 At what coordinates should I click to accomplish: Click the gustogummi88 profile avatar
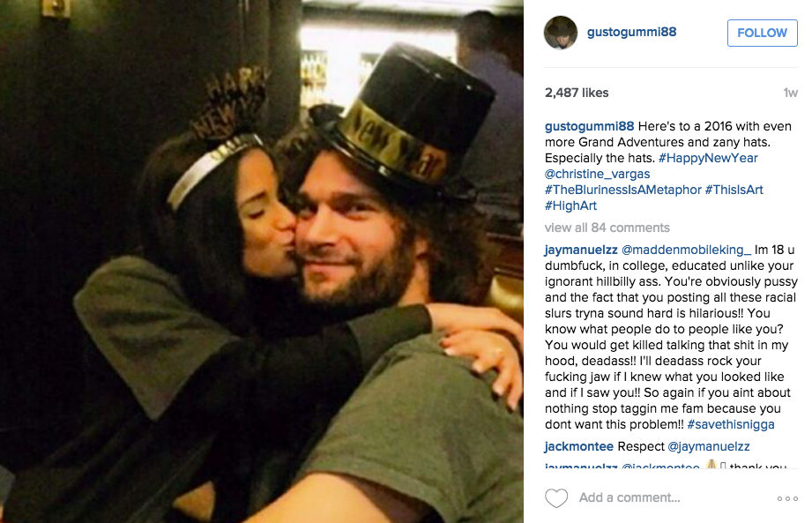pos(561,33)
